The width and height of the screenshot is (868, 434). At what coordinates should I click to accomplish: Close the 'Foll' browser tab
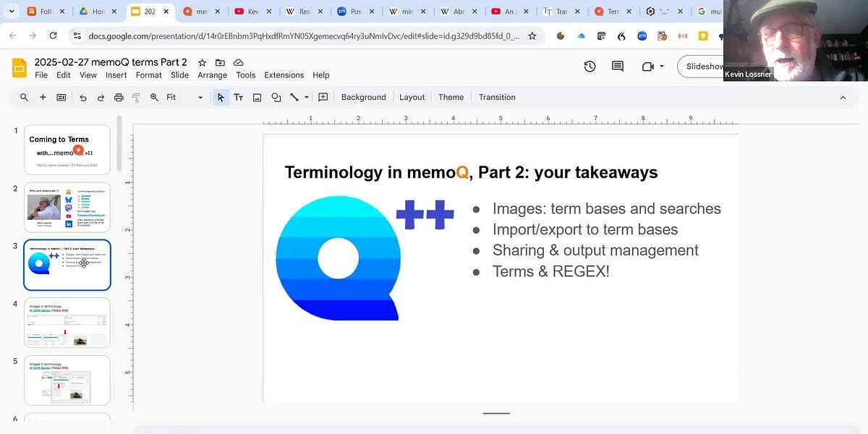(x=61, y=12)
